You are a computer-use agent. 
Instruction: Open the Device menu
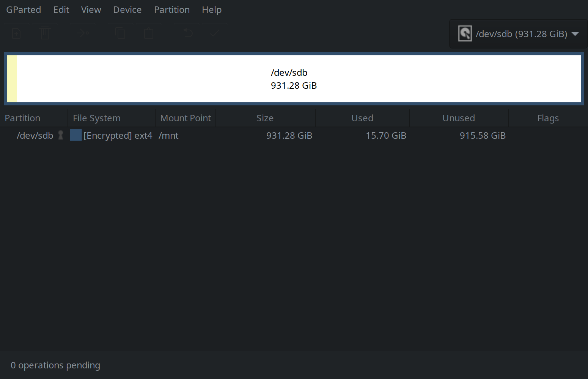click(127, 10)
